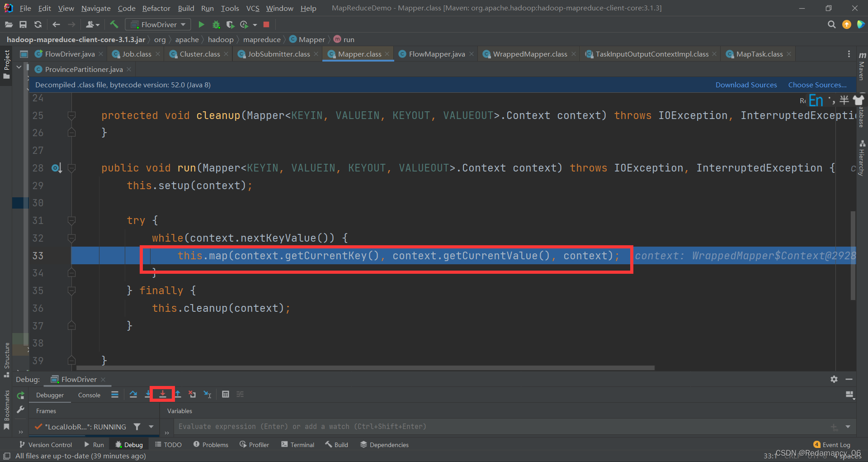
Task: Click Step Over in debugger toolbar
Action: 133,394
